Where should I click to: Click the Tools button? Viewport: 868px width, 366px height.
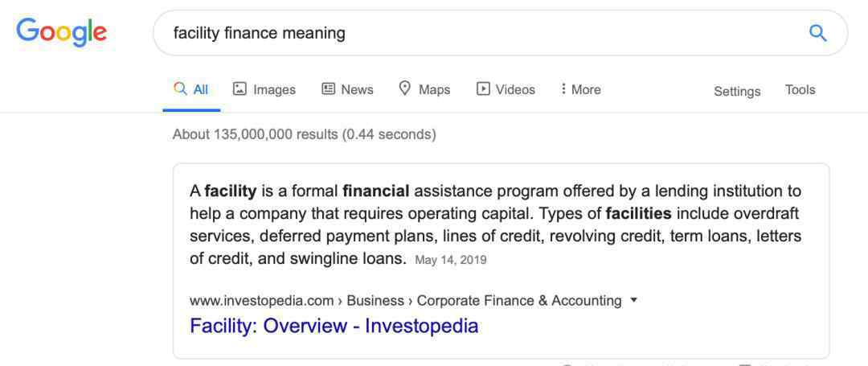pos(800,90)
